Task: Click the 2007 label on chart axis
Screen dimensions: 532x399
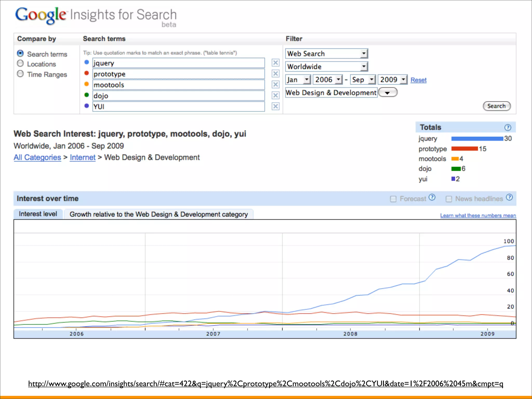Action: pyautogui.click(x=213, y=334)
